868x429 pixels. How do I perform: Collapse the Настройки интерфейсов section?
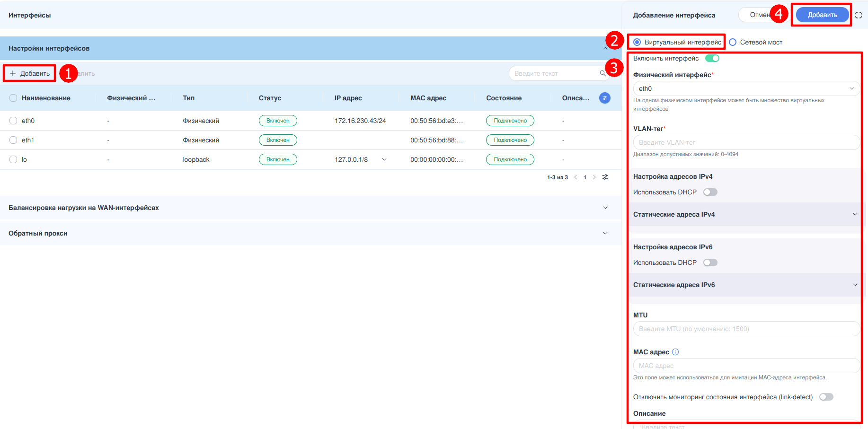click(x=605, y=48)
